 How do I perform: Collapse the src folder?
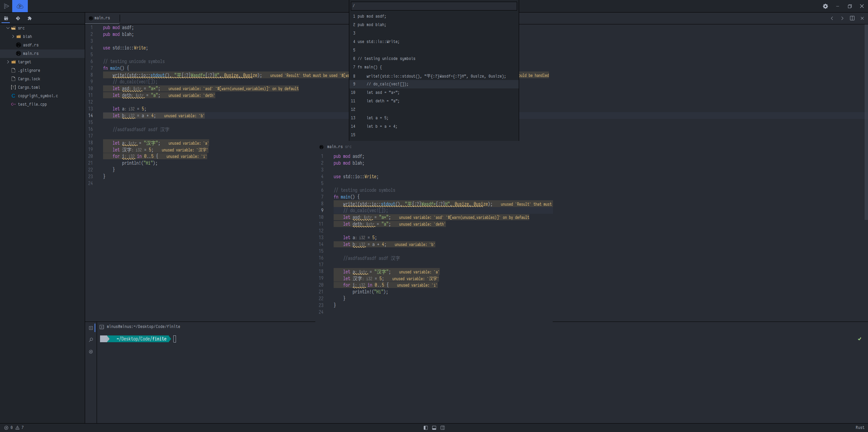coord(8,28)
